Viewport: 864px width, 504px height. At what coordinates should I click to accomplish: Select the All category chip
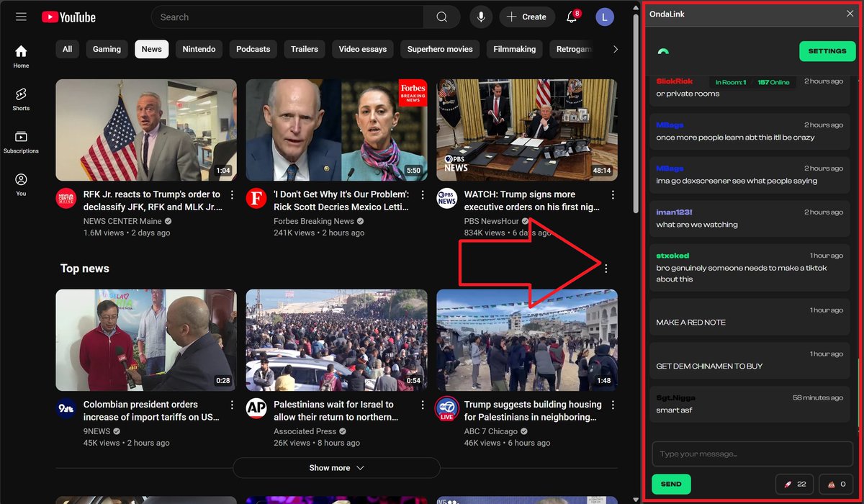pyautogui.click(x=67, y=49)
